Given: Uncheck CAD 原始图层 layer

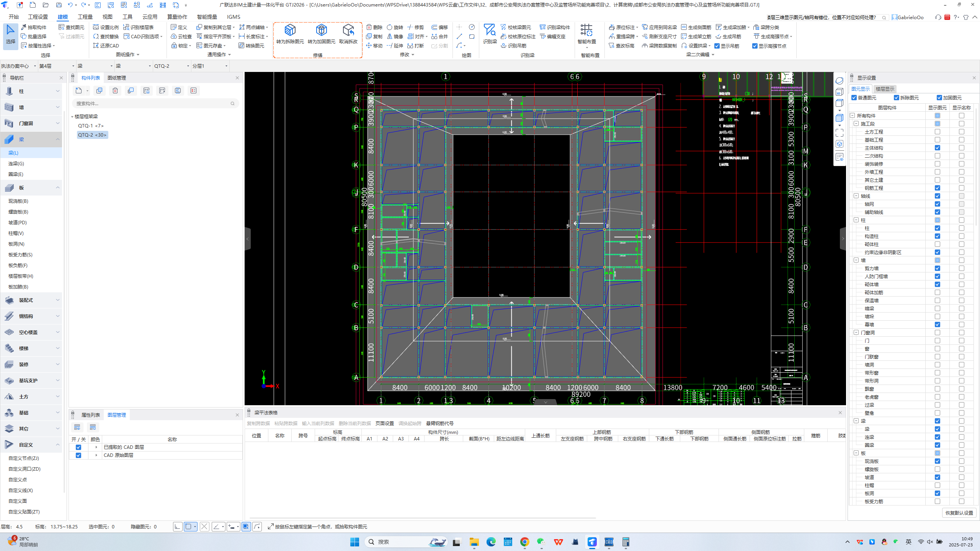Looking at the screenshot, I should tap(78, 455).
